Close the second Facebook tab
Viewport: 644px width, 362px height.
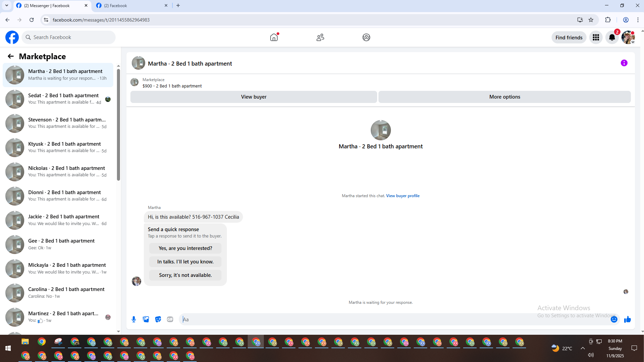coord(166,5)
